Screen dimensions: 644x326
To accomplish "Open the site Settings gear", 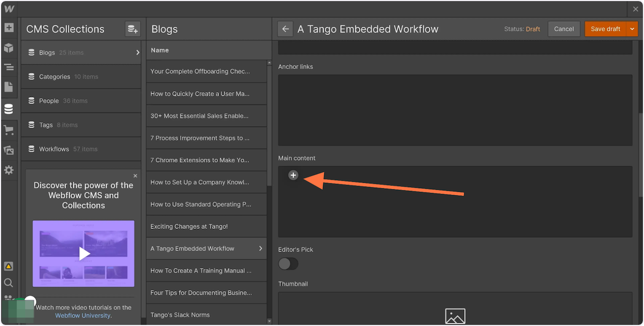I will (x=9, y=170).
